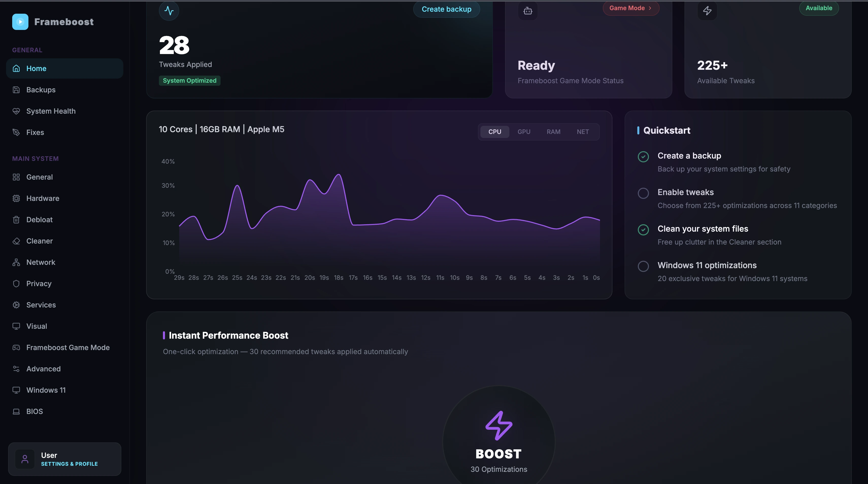The image size is (868, 484).
Task: Click the Windows 11 optimizations quickstart title
Action: click(x=707, y=265)
